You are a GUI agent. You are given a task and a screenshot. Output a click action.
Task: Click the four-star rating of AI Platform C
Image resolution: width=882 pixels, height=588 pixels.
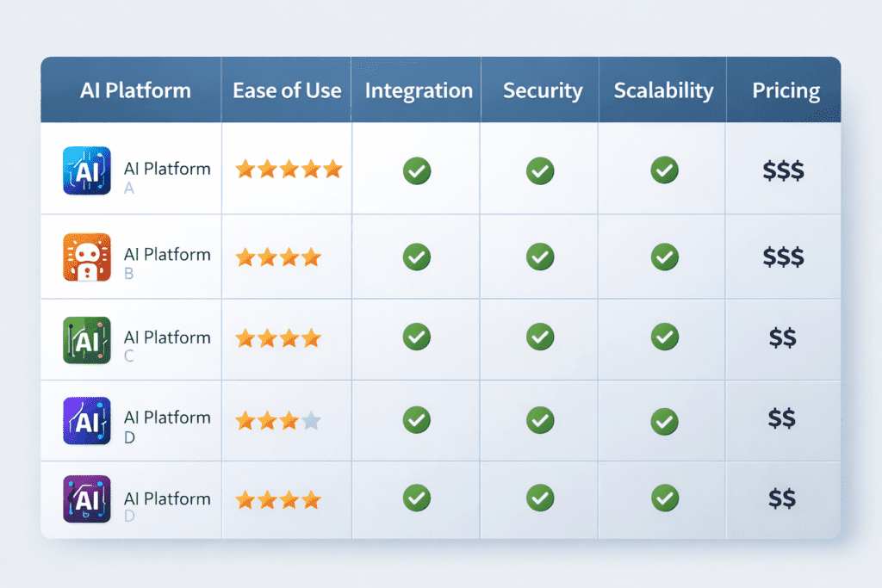[278, 338]
